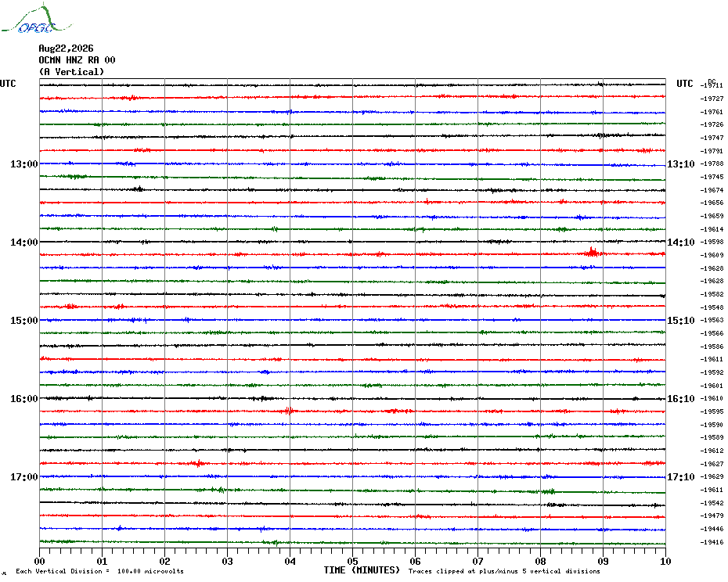The width and height of the screenshot is (728, 582).
Task: Click the DC value -19727
Action: [x=712, y=99]
